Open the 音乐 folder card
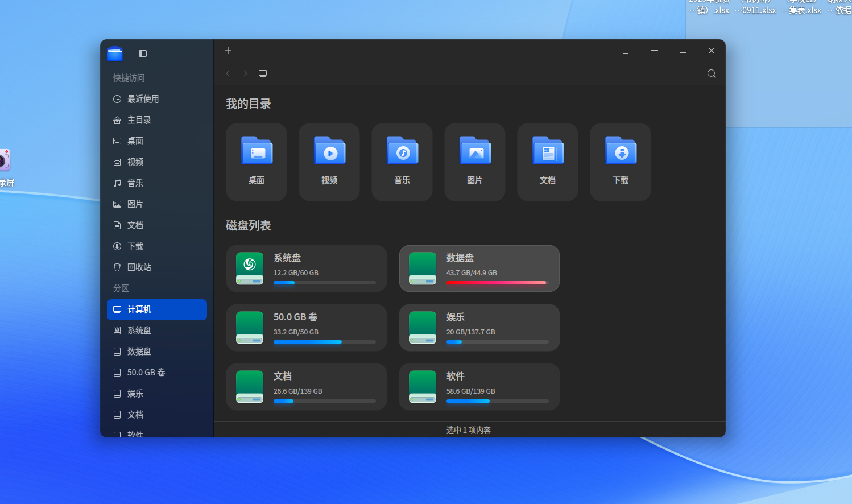Image resolution: width=852 pixels, height=504 pixels. [402, 162]
